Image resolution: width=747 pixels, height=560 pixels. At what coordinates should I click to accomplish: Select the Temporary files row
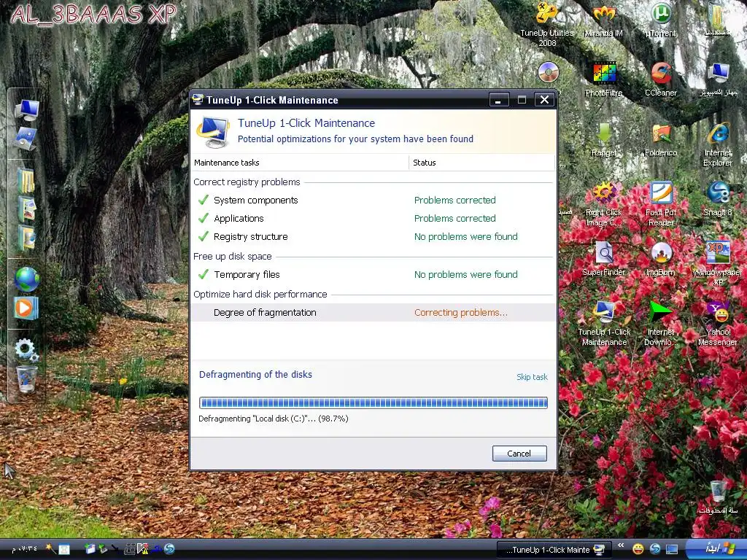click(373, 274)
